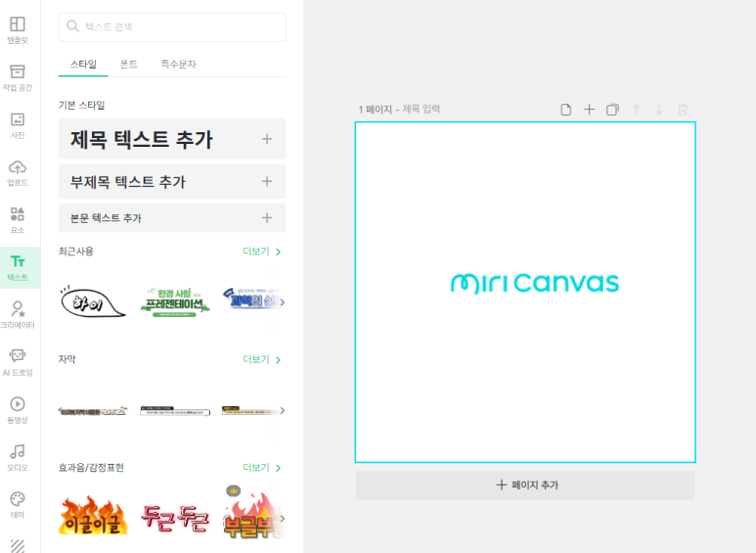The height and width of the screenshot is (553, 756).
Task: Click the 1 페이지 label above canvas
Action: (x=376, y=110)
